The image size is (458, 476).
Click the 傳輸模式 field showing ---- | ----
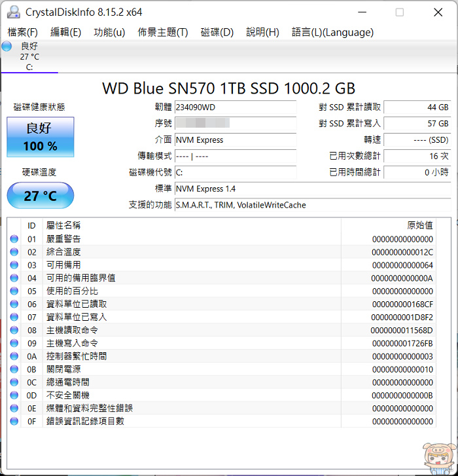click(236, 156)
